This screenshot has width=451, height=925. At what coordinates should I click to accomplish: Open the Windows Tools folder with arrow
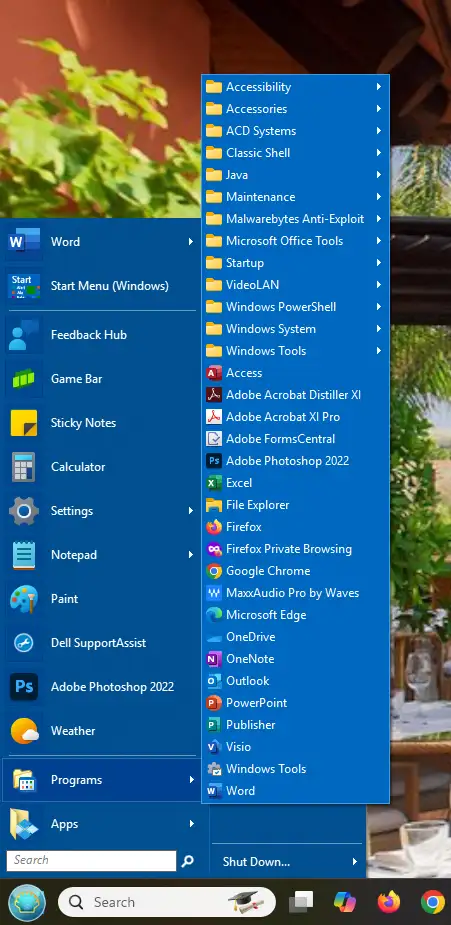tap(295, 351)
